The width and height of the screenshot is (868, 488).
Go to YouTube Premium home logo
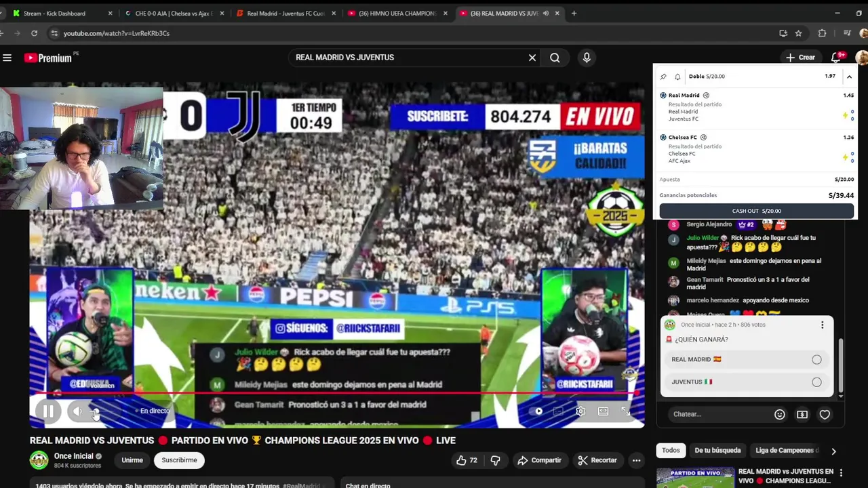point(47,58)
